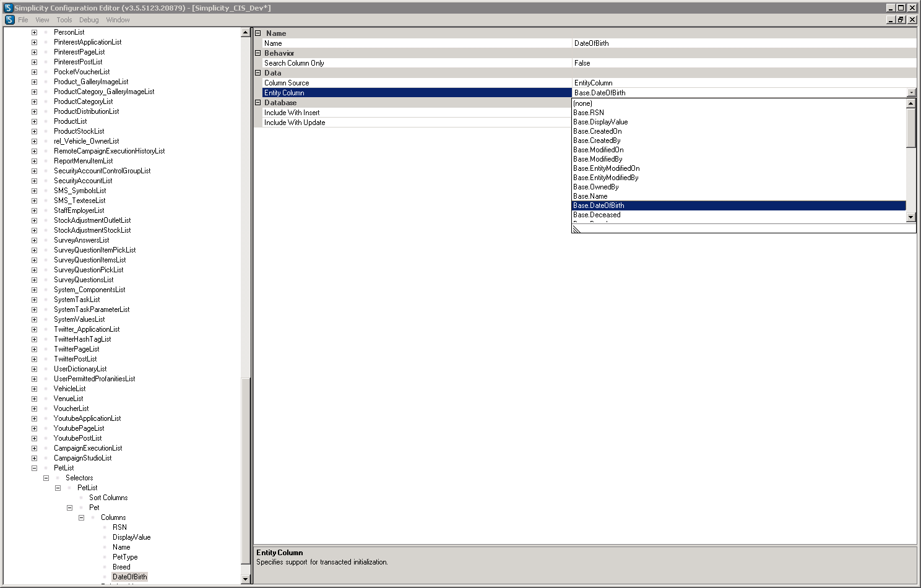Select the PocketVoucherList tree item
This screenshot has width=921, height=588.
pyautogui.click(x=82, y=72)
